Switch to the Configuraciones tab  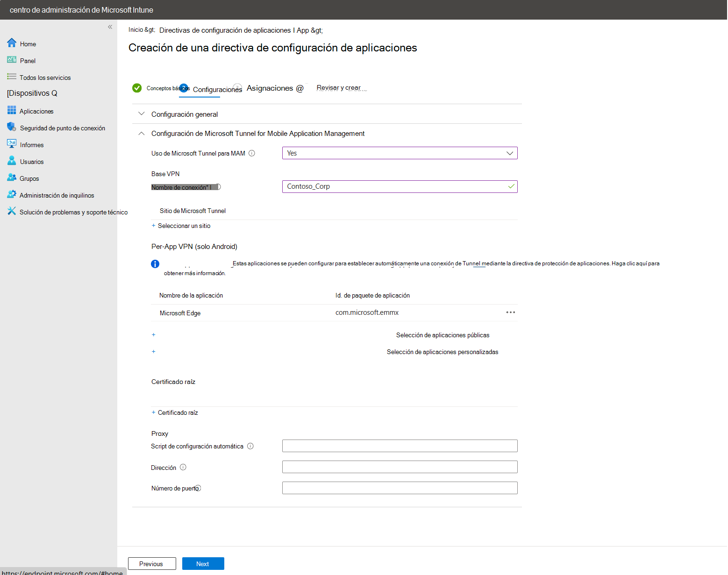click(217, 90)
